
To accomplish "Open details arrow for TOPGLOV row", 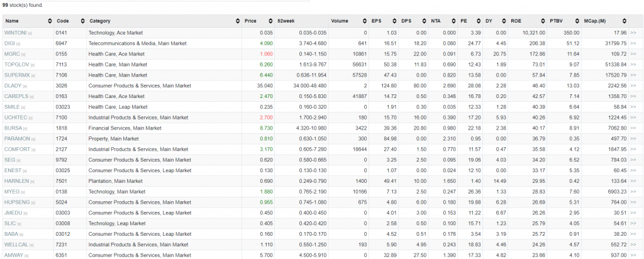I will coord(633,65).
